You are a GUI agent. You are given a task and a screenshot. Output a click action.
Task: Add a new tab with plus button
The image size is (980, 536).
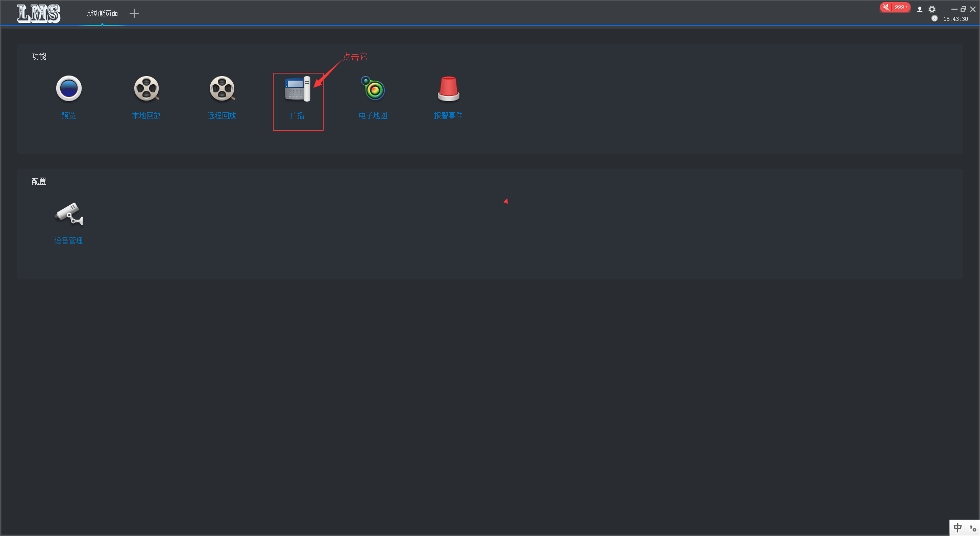tap(134, 13)
